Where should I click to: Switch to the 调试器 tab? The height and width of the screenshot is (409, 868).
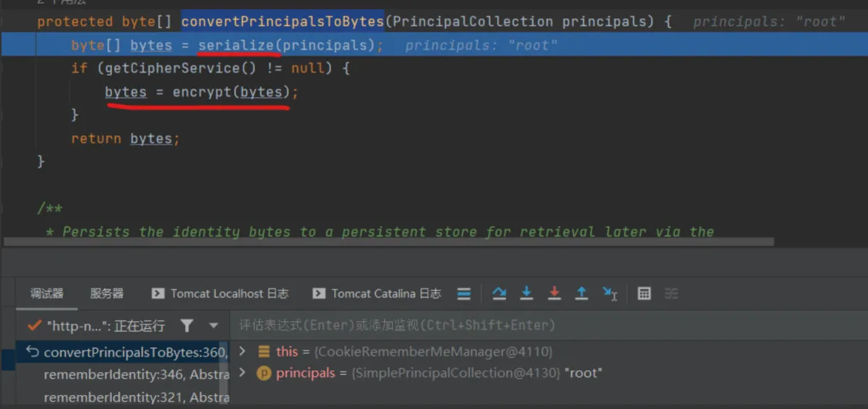[46, 293]
